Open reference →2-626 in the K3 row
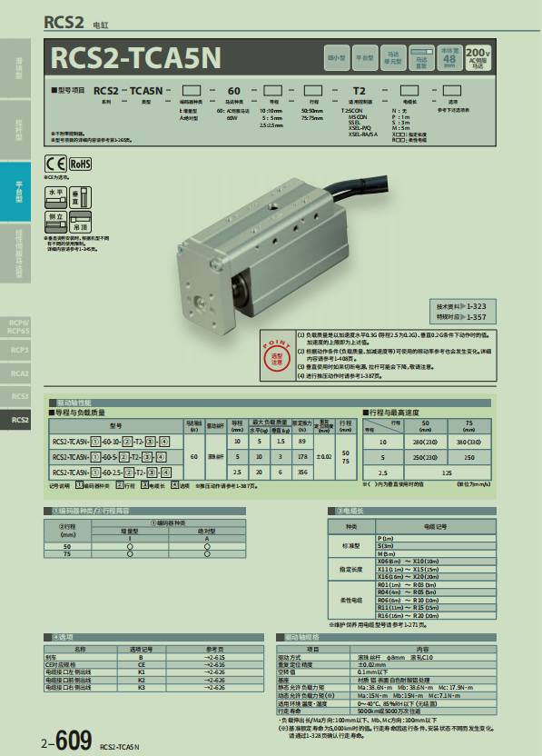 (x=214, y=687)
